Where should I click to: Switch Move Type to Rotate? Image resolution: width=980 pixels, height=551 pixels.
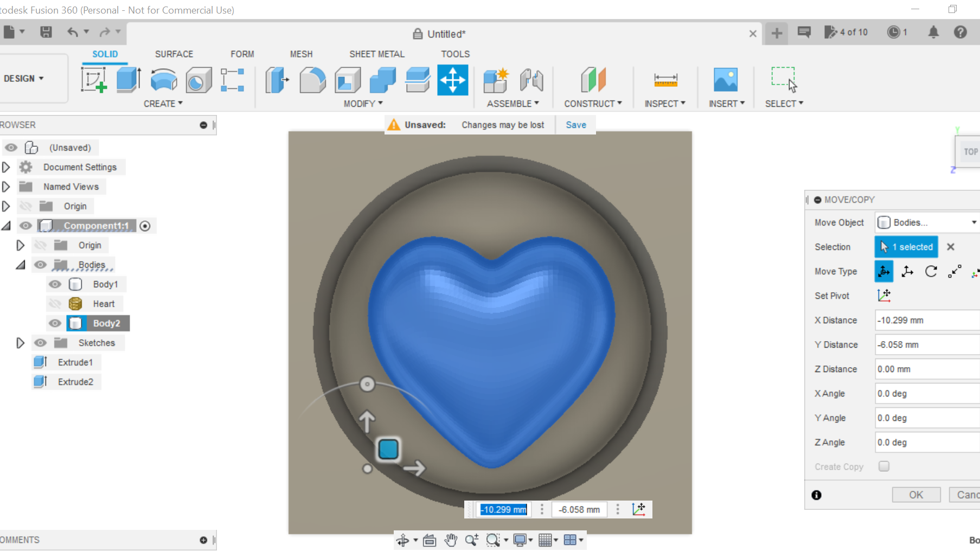(x=931, y=271)
